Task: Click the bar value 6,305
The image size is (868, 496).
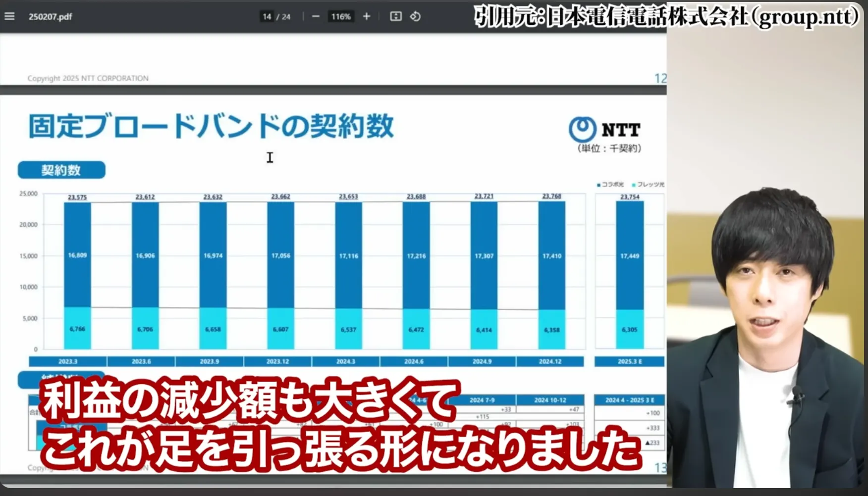Action: point(630,329)
